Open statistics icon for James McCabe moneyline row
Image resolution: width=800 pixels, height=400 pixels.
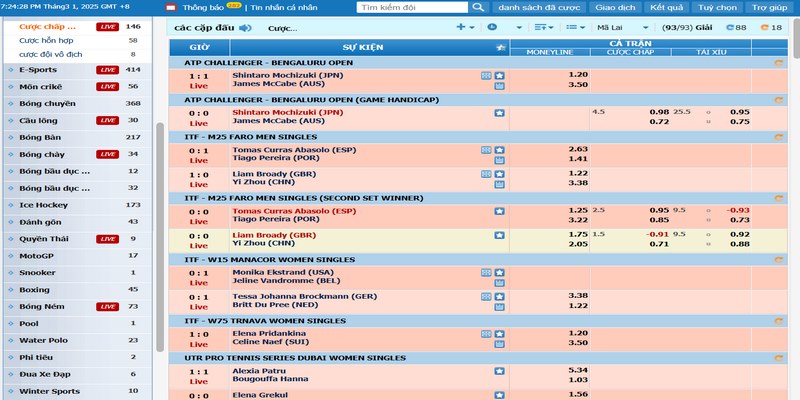tap(500, 86)
